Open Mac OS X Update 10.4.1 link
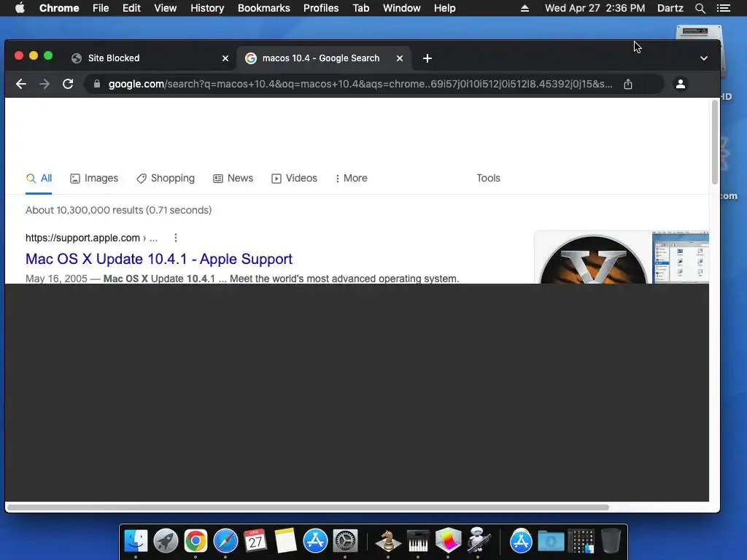 click(x=158, y=259)
